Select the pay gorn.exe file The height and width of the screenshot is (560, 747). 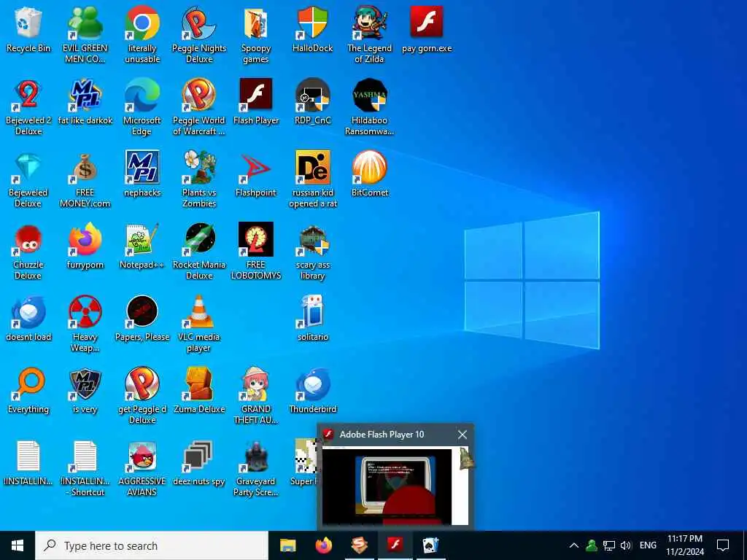[x=426, y=30]
